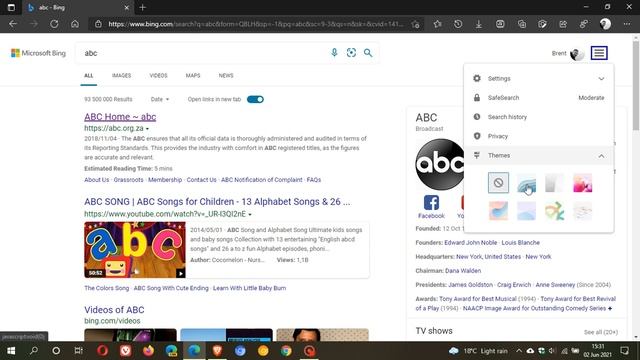Toggle Open links in new tab switch
Viewport: 640px width, 360px height.
point(256,99)
